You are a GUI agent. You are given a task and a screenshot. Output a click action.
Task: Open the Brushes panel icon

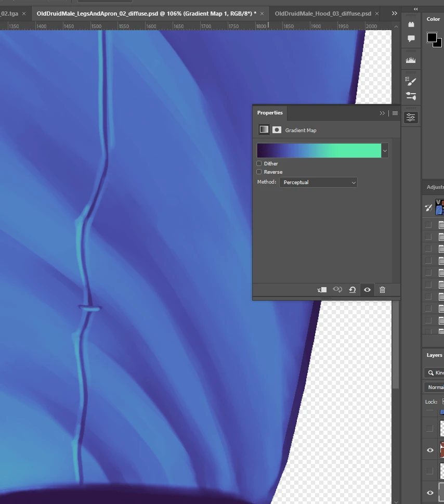(x=411, y=96)
